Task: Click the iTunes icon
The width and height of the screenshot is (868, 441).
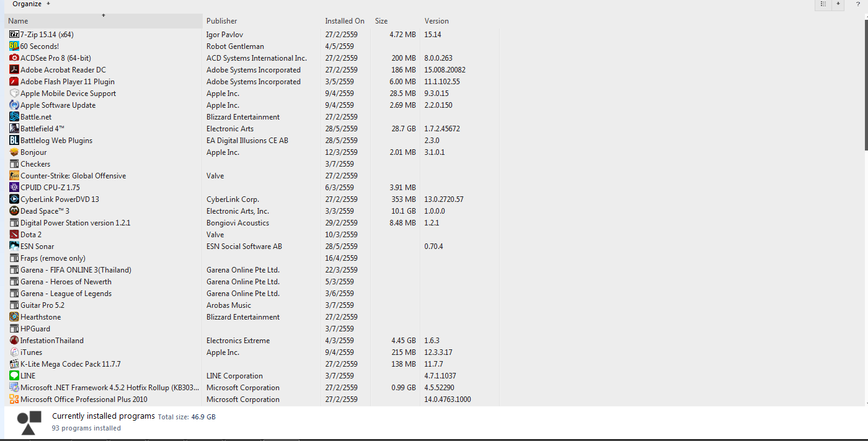Action: click(14, 352)
